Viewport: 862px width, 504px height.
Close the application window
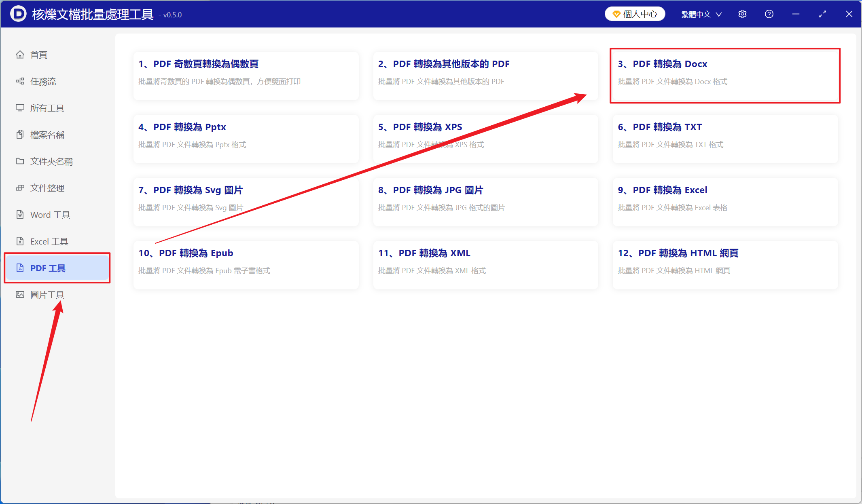849,14
